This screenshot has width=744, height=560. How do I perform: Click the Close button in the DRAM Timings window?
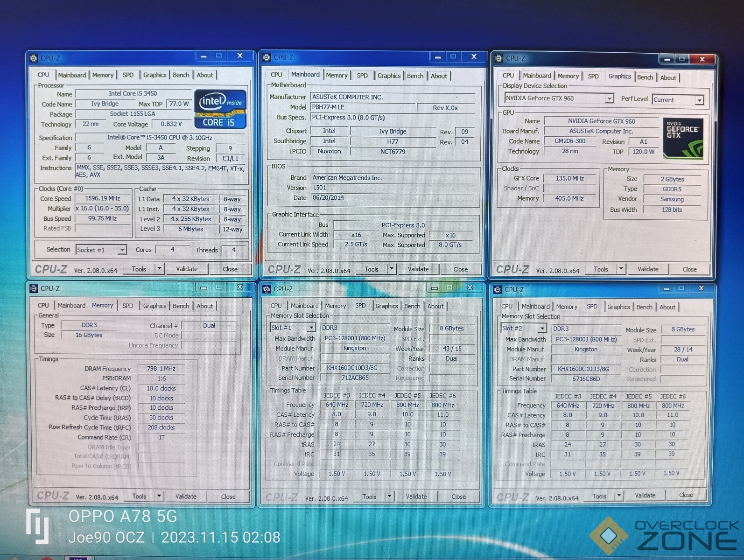(228, 497)
